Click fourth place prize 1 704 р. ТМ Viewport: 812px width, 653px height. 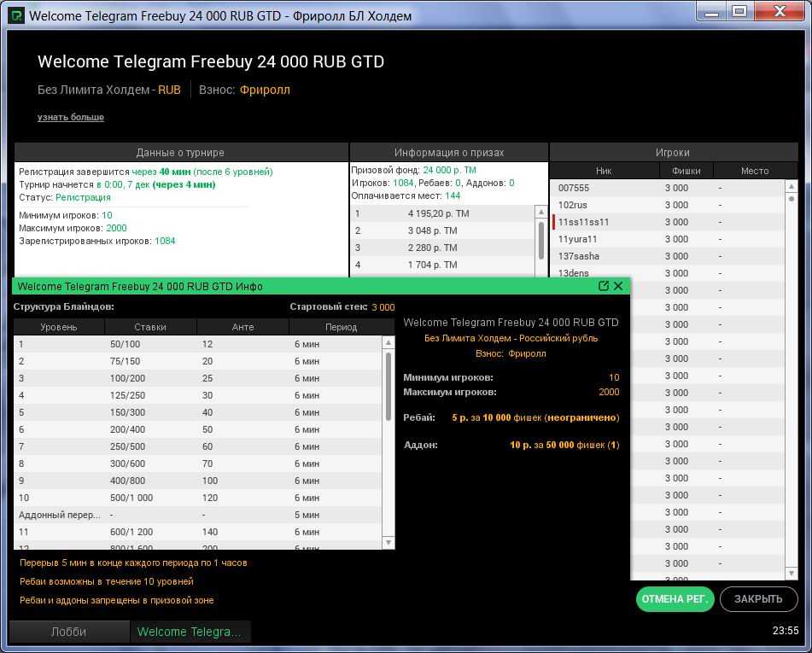443,265
